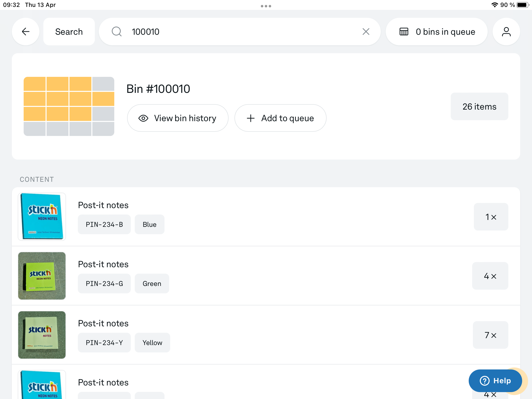Click the Green color tag
Image resolution: width=532 pixels, height=399 pixels.
[152, 283]
